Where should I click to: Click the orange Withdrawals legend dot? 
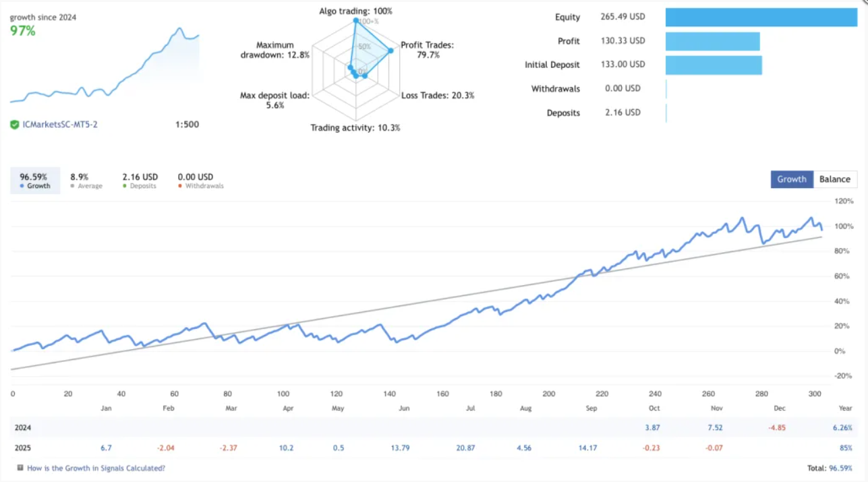pos(180,186)
